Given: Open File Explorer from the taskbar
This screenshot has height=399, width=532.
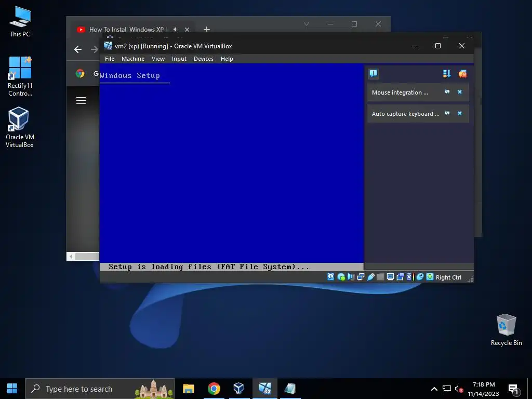Looking at the screenshot, I should [x=188, y=389].
